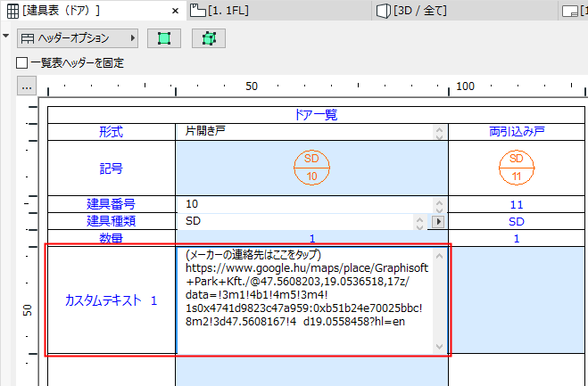Click the 両引込み戸 column cell
The height and width of the screenshot is (386, 588).
point(517,132)
